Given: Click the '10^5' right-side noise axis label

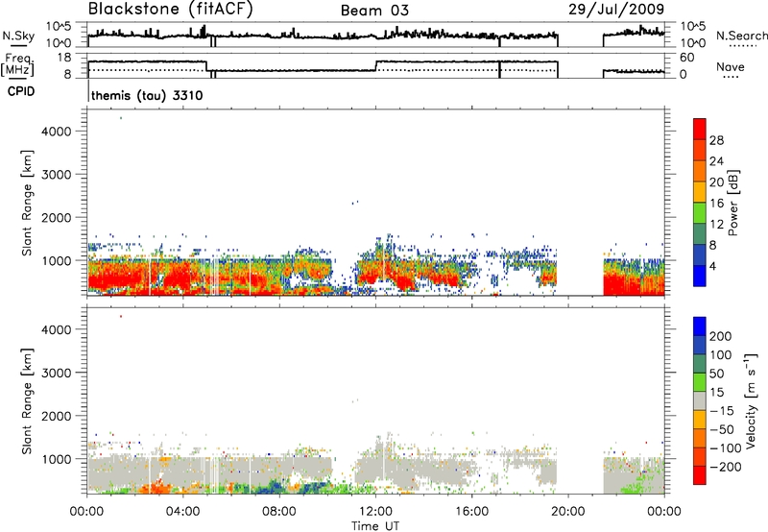Looking at the screenshot, I should tap(693, 27).
